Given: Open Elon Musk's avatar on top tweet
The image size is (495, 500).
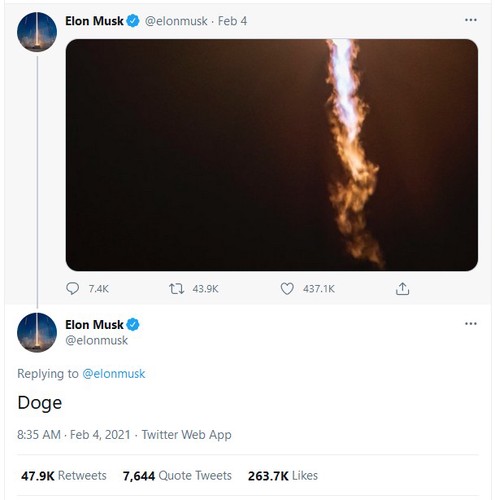Looking at the screenshot, I should tap(37, 32).
